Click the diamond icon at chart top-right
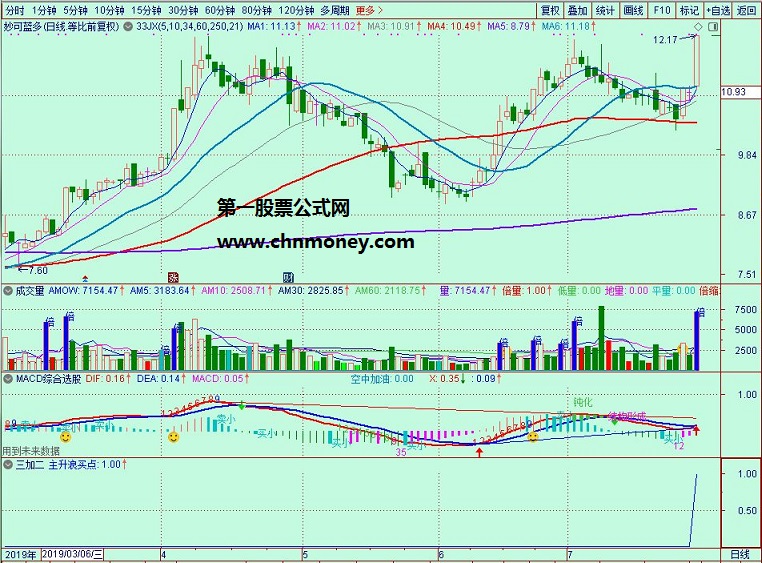762x563 pixels. pos(699,27)
